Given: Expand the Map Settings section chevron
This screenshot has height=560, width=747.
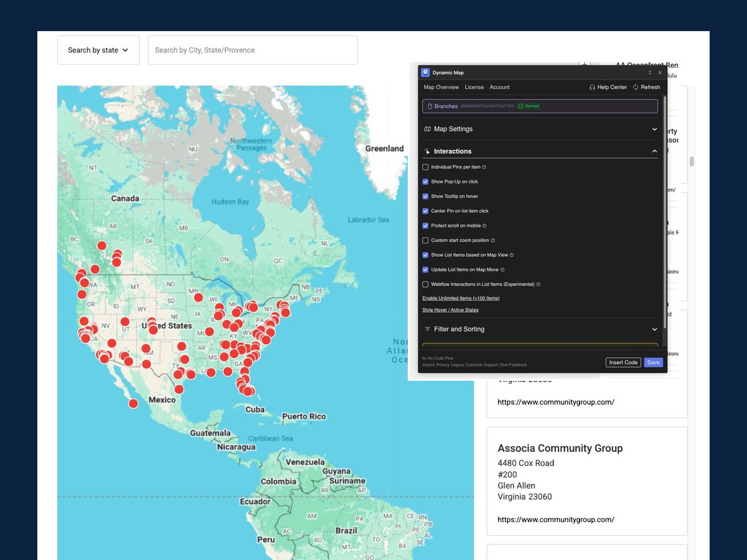Looking at the screenshot, I should coord(654,129).
